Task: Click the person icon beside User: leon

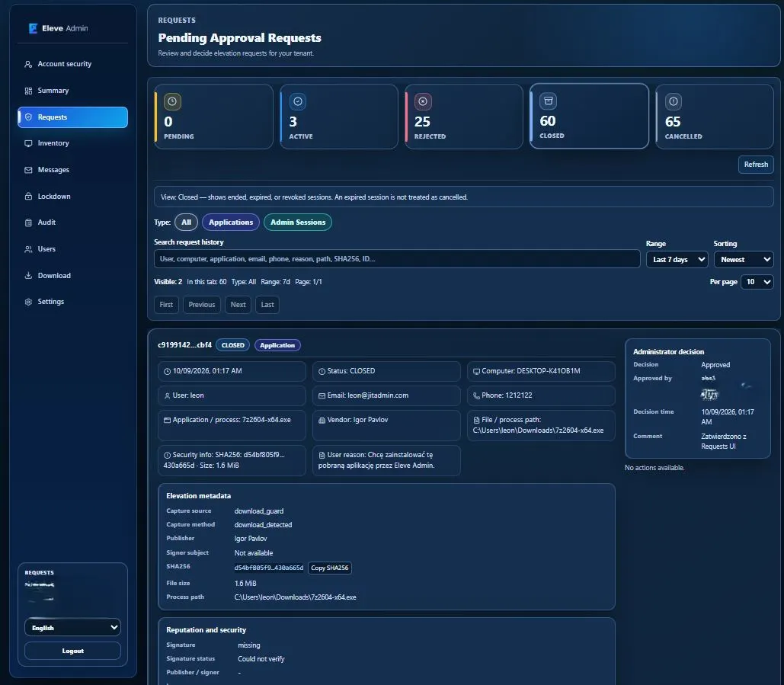Action: point(167,395)
